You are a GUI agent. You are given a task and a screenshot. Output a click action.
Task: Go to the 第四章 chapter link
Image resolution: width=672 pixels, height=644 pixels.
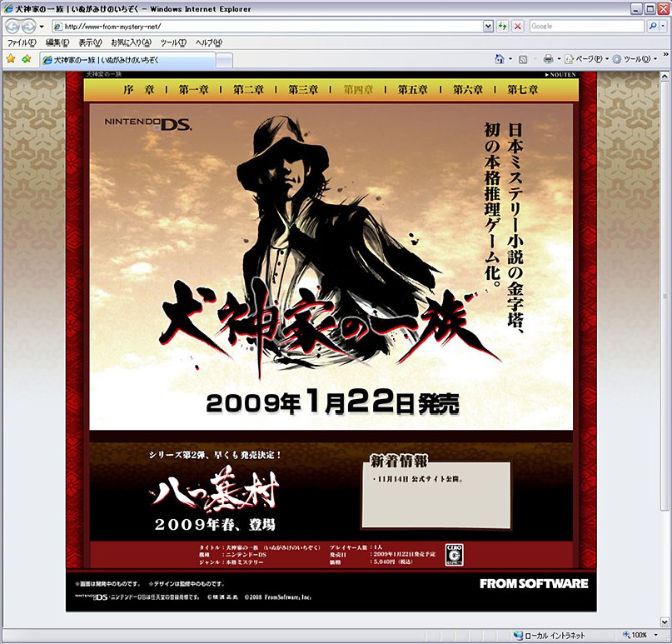[x=358, y=90]
